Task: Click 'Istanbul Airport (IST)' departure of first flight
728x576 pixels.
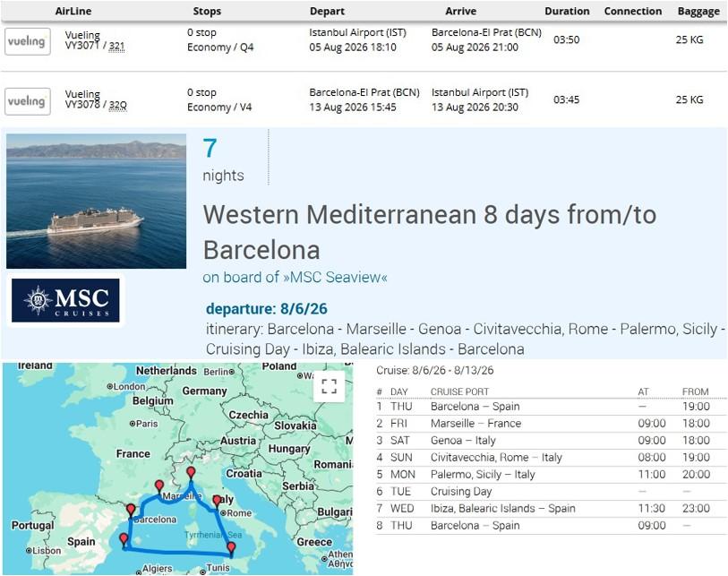Action: click(357, 32)
